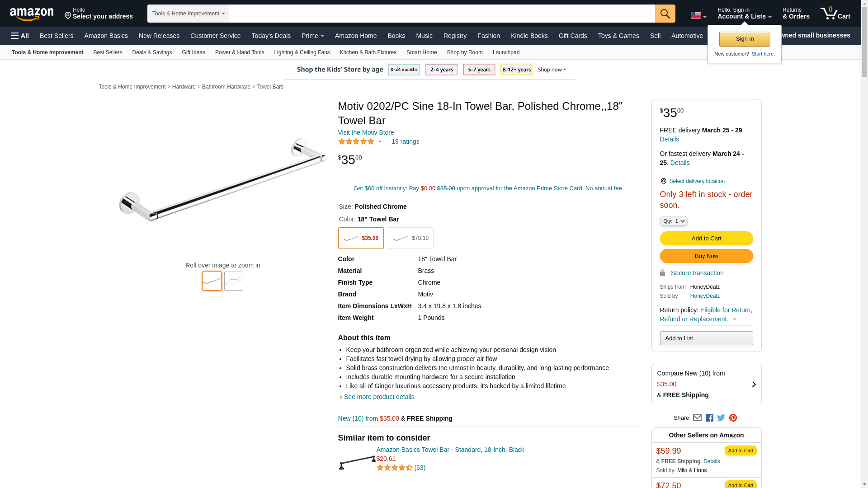The image size is (868, 488).
Task: Open the All hamburger menu
Action: click(x=20, y=36)
